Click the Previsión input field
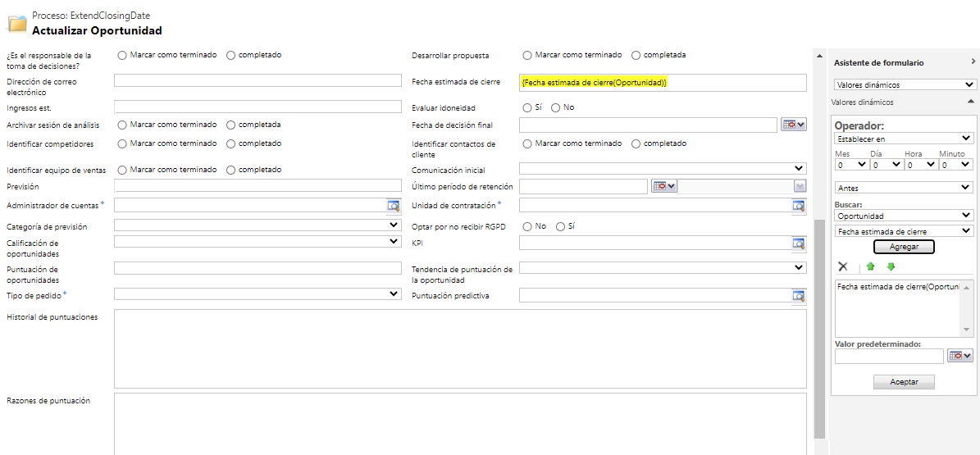Screen dimensions: 980x455 (258, 185)
